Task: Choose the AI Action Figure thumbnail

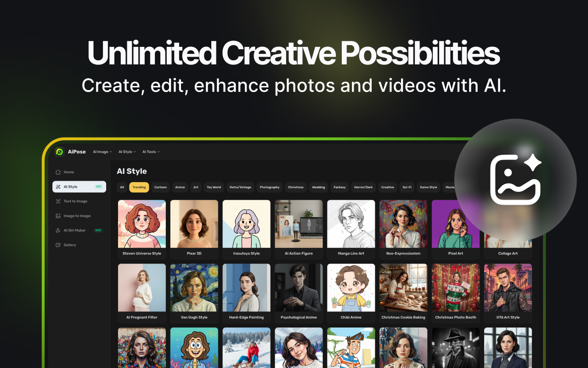Action: click(299, 224)
